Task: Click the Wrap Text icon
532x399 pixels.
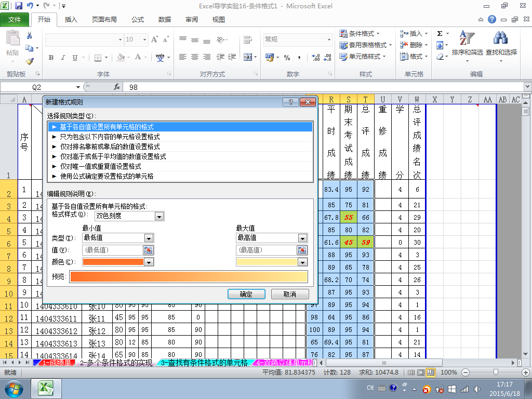Action: tap(248, 39)
